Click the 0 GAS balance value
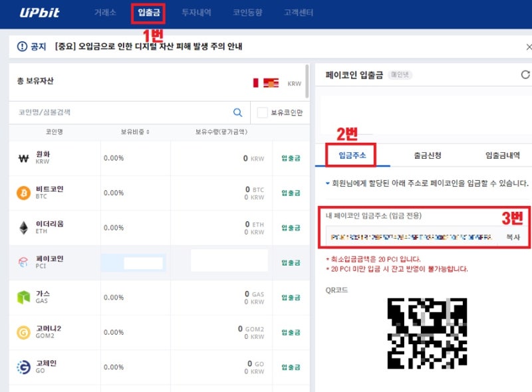Image resolution: width=532 pixels, height=392 pixels. click(254, 294)
